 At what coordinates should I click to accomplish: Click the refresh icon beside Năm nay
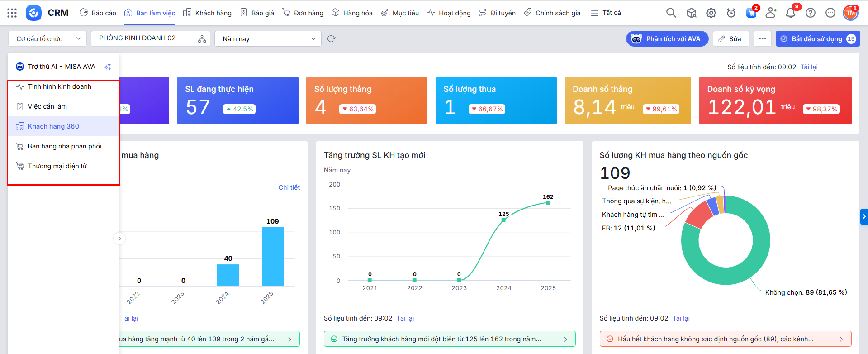tap(332, 39)
